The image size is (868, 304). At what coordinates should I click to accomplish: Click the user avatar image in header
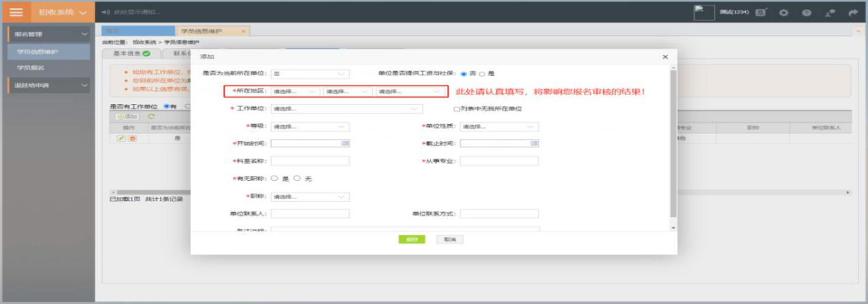704,12
